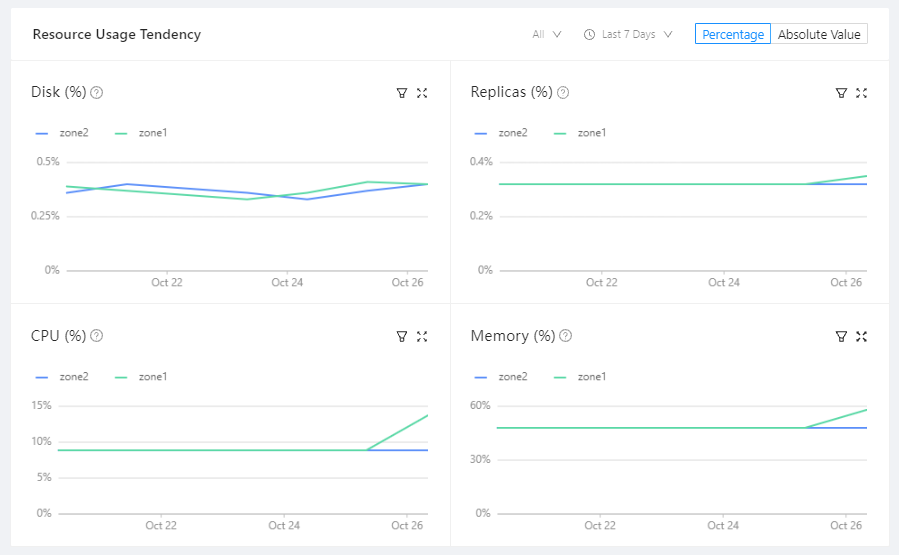The width and height of the screenshot is (899, 555).
Task: Click the help icon beside Disk (%)
Action: click(97, 93)
